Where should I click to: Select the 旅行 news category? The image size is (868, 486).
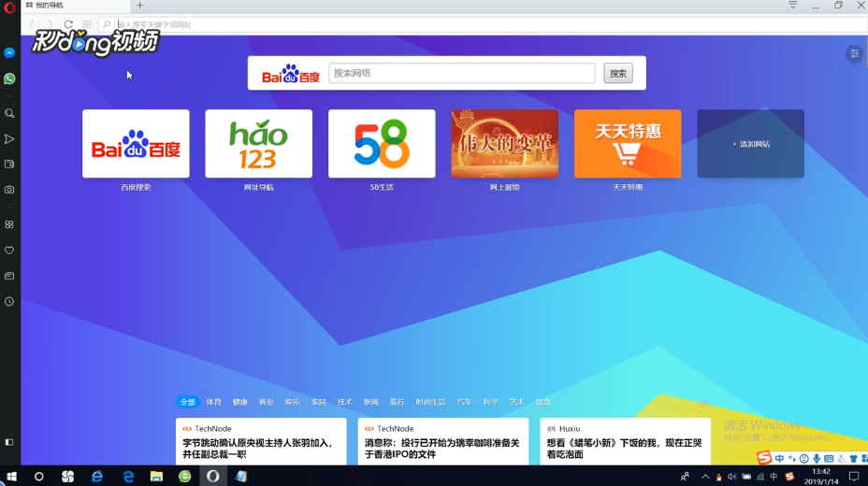point(397,402)
